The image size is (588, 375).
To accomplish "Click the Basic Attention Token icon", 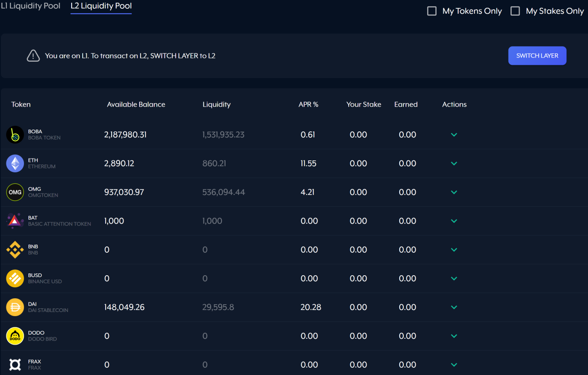I will (15, 221).
